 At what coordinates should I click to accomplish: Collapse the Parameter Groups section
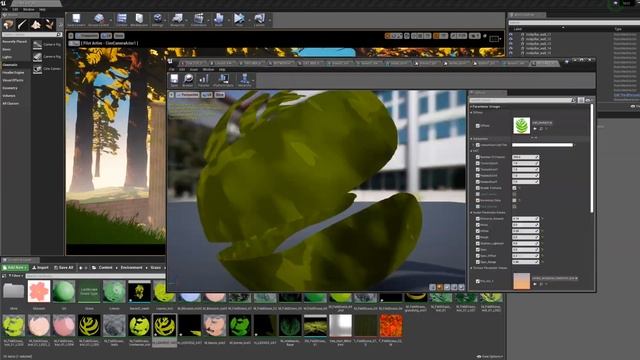pyautogui.click(x=471, y=107)
